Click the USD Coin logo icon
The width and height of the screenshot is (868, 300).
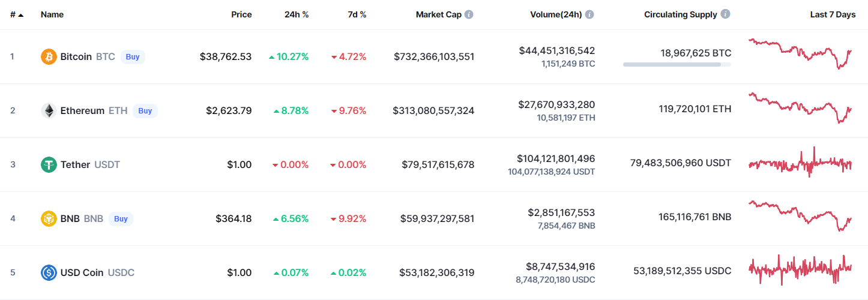(x=49, y=273)
